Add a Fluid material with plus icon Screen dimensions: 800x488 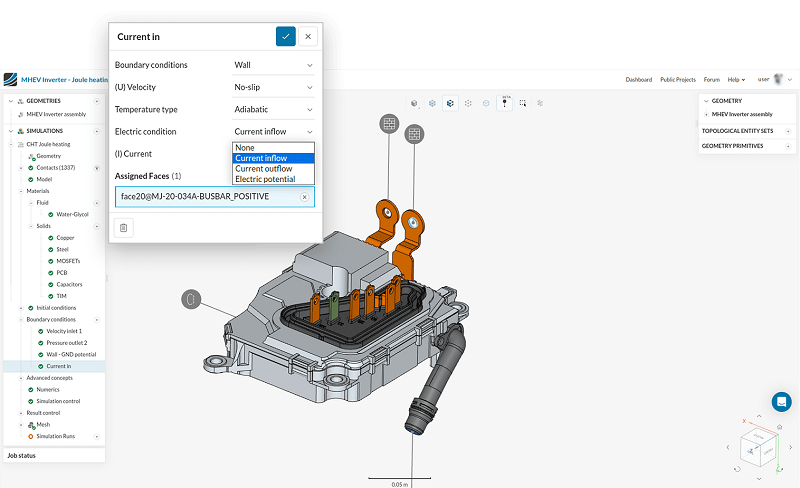click(97, 203)
